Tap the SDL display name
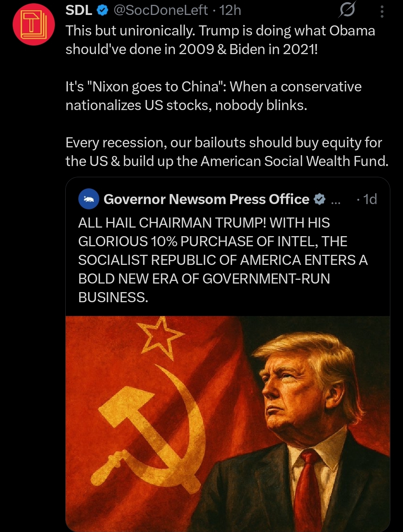The width and height of the screenshot is (403, 532). pyautogui.click(x=79, y=10)
